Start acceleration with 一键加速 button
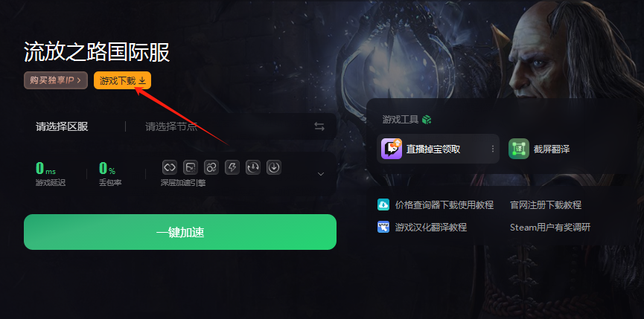The height and width of the screenshot is (319, 644). click(x=180, y=232)
